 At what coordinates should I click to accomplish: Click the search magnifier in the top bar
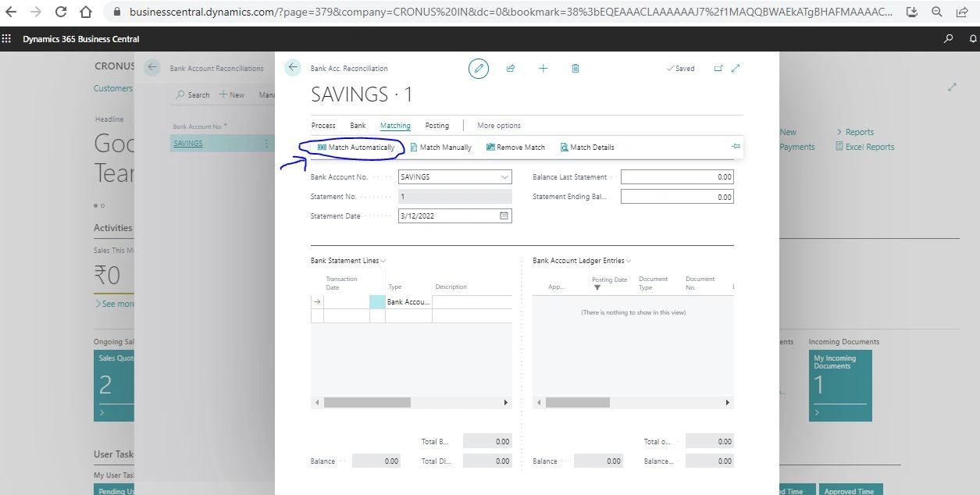click(948, 38)
